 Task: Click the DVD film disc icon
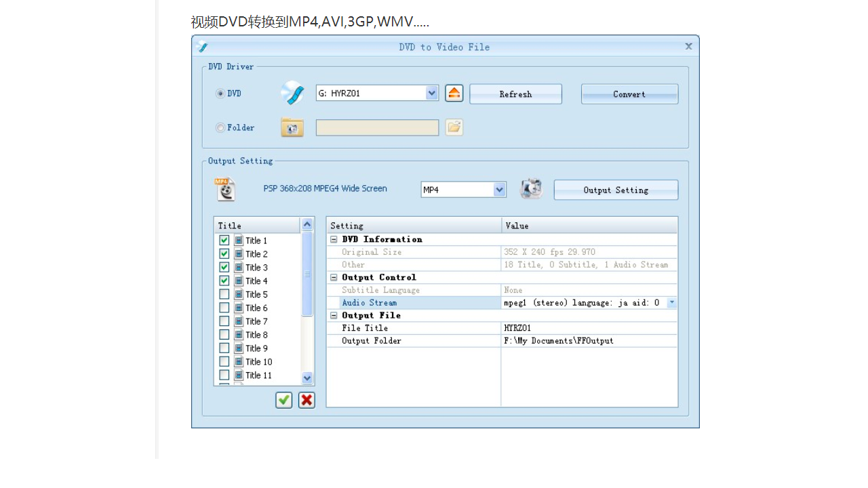292,94
